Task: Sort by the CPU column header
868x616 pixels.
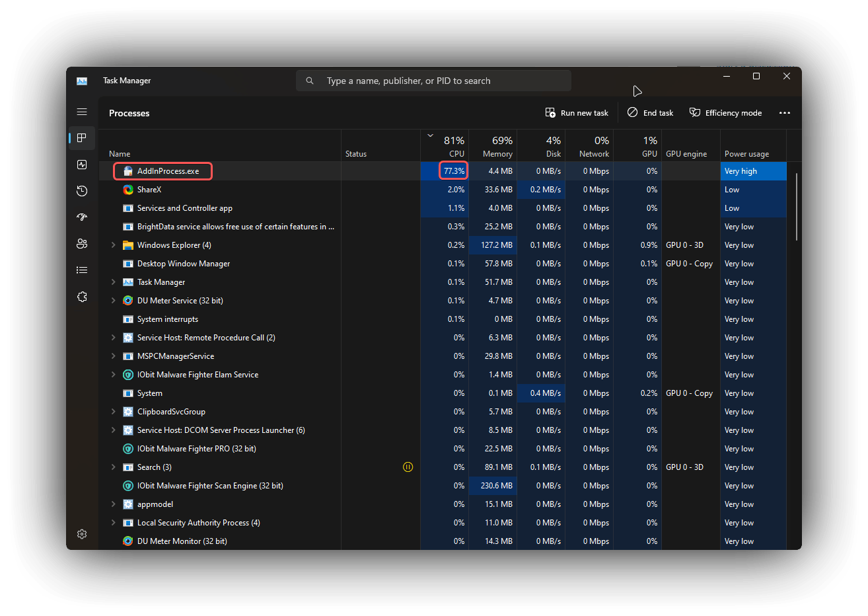Action: (x=445, y=146)
